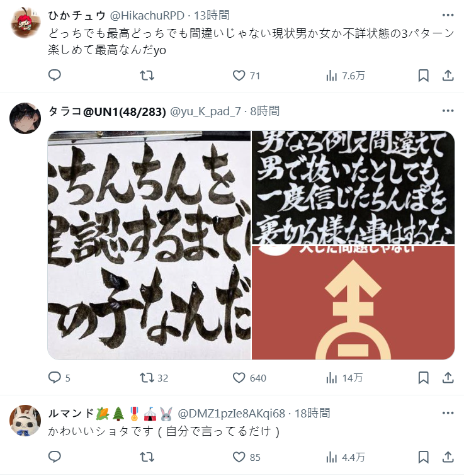
Task: Open more options for ルマンド tweet
Action: tap(448, 413)
